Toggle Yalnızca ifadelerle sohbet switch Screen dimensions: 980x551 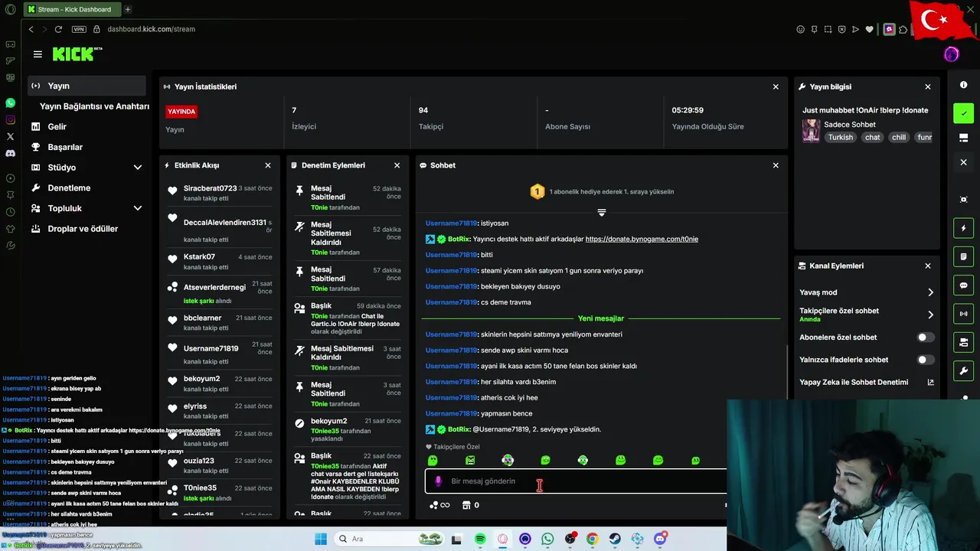coord(925,360)
